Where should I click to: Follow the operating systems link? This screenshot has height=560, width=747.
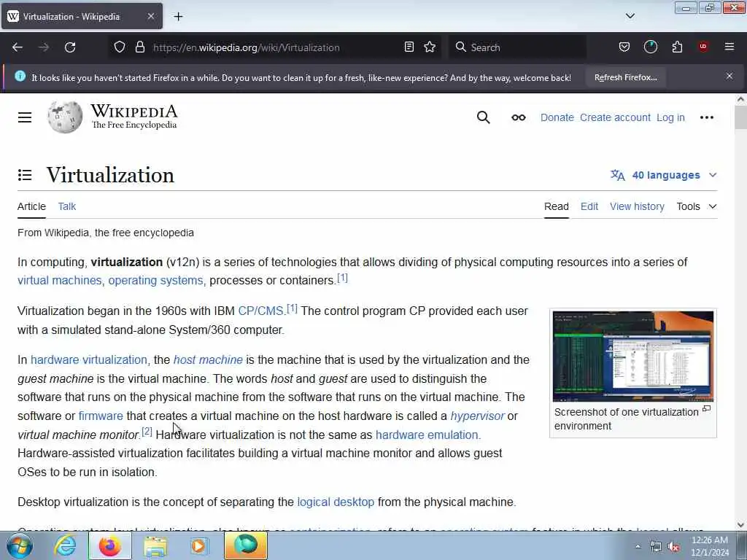click(156, 281)
